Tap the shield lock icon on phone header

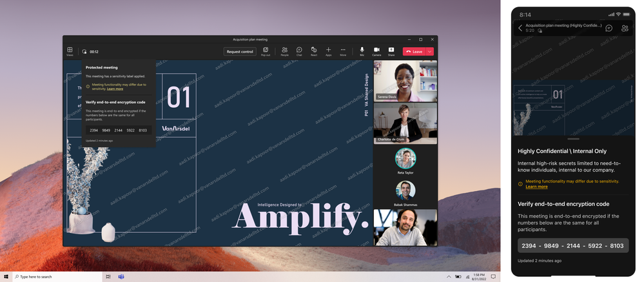tap(540, 30)
